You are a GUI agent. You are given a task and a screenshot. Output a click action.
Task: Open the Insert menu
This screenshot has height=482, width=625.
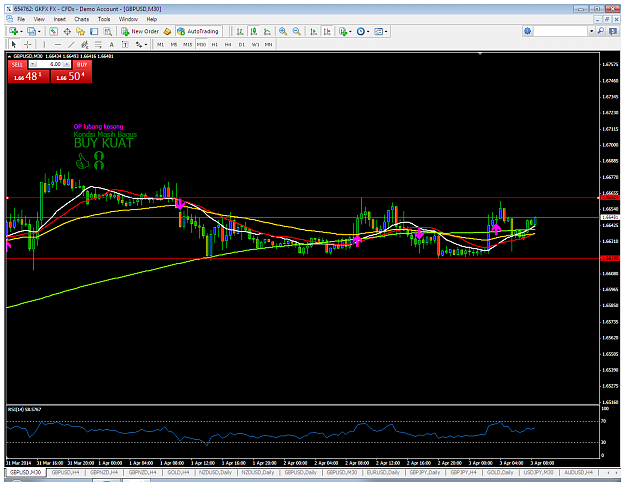60,19
